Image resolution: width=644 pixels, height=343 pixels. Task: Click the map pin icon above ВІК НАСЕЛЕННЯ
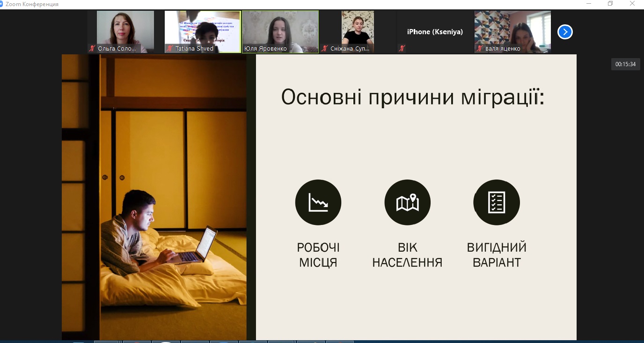407,202
